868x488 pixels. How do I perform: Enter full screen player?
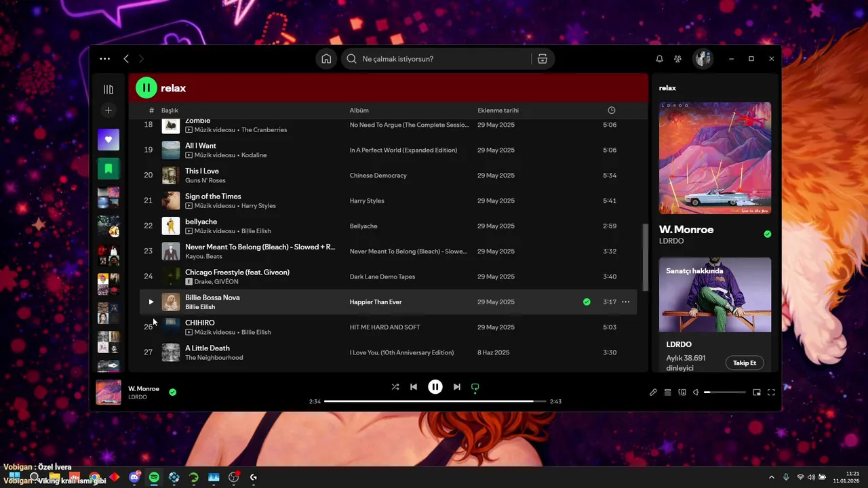tap(771, 392)
